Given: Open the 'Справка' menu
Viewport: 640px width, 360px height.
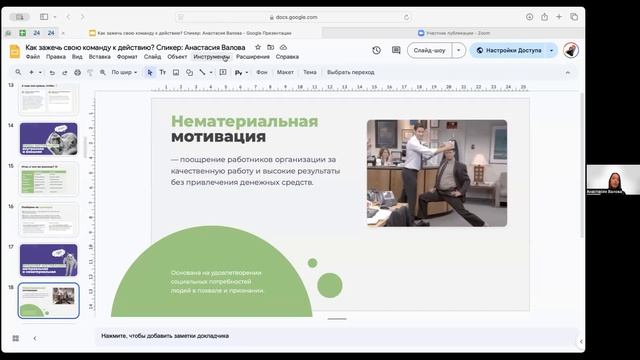Looking at the screenshot, I should (287, 57).
